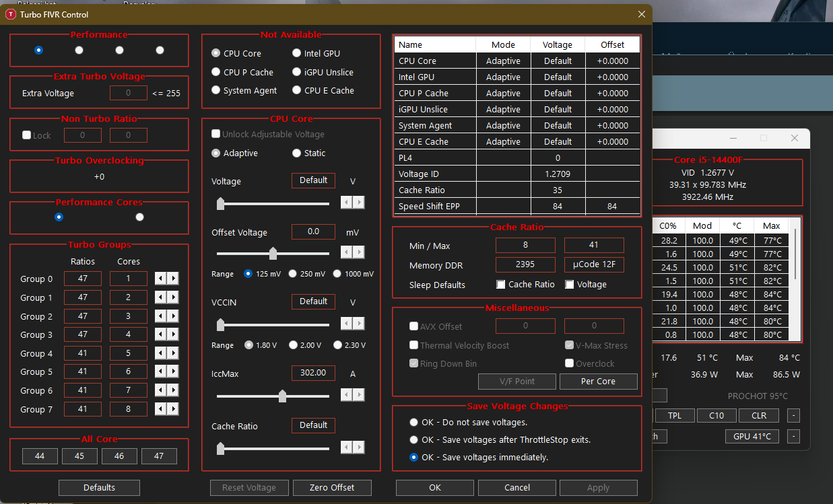833x504 pixels.
Task: Click the Cache Ratio Min field showing 8
Action: coord(525,245)
